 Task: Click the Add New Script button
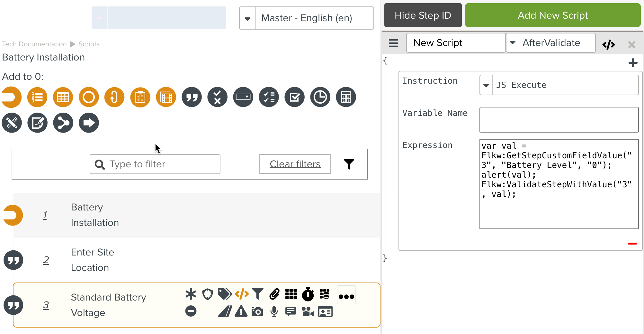[552, 15]
